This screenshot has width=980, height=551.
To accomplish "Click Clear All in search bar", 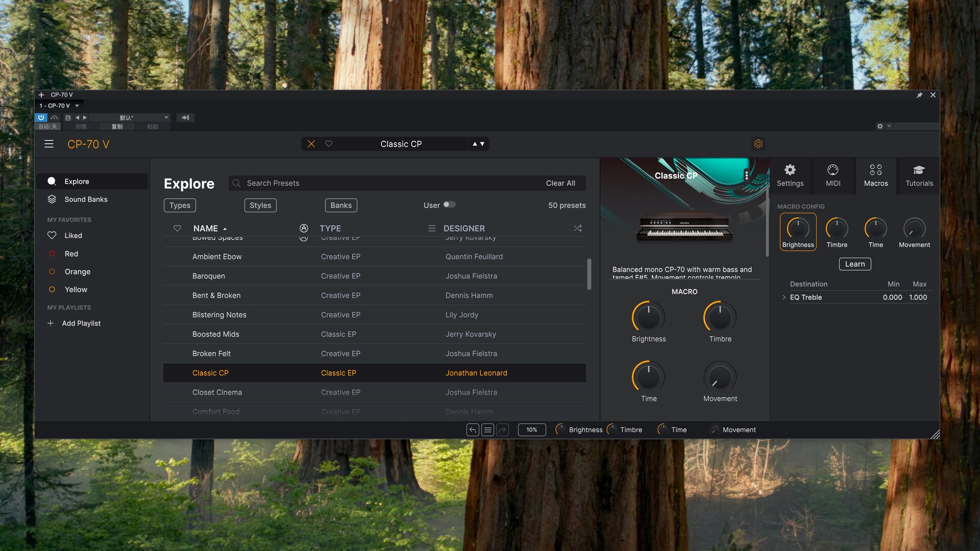I will (560, 183).
